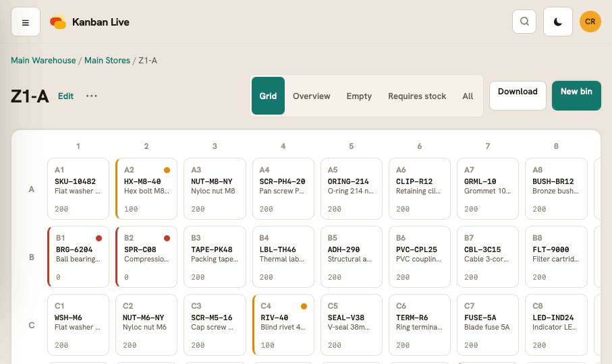This screenshot has width=612, height=364.
Task: Open the hamburger menu
Action: [26, 22]
